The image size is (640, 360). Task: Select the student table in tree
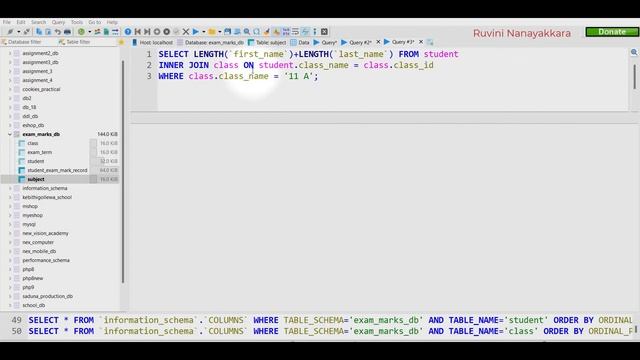point(36,161)
